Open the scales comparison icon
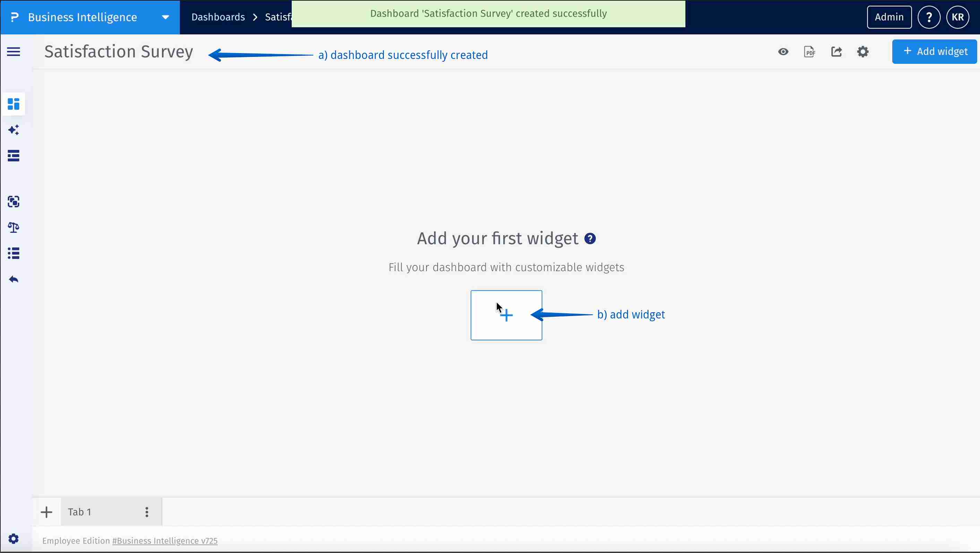The height and width of the screenshot is (553, 980). [13, 227]
